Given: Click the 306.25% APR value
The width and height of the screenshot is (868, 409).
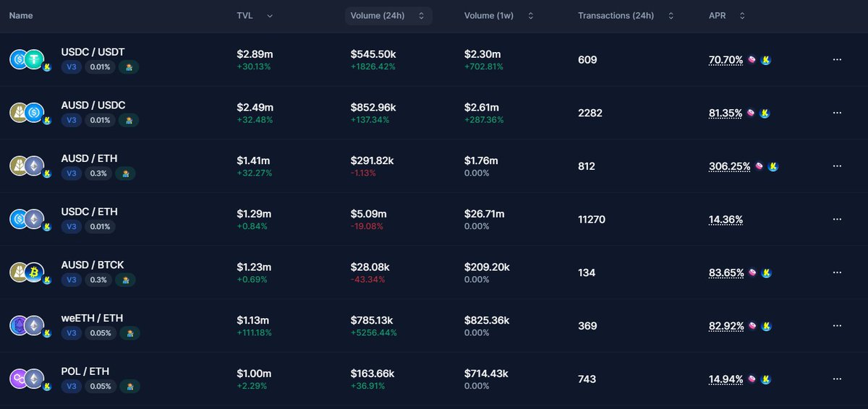Looking at the screenshot, I should (x=730, y=166).
